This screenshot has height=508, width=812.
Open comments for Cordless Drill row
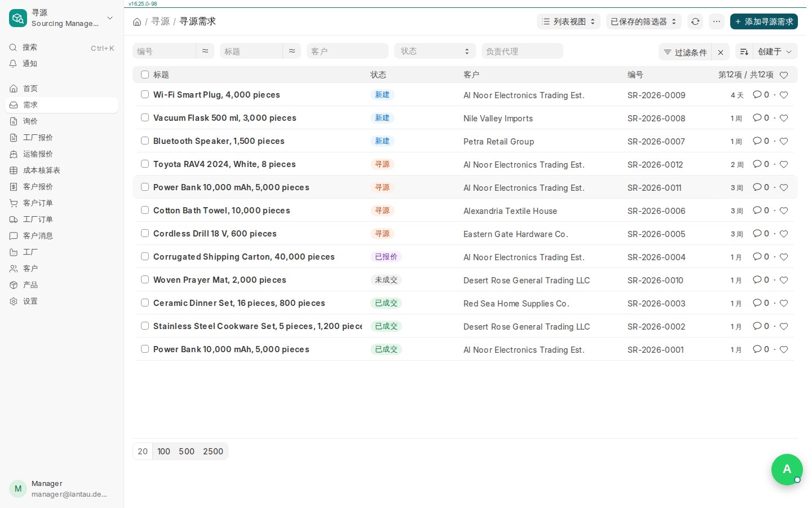761,234
